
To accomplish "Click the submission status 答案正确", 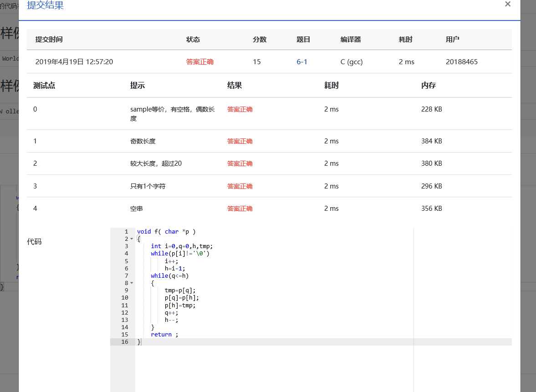I will (x=199, y=62).
